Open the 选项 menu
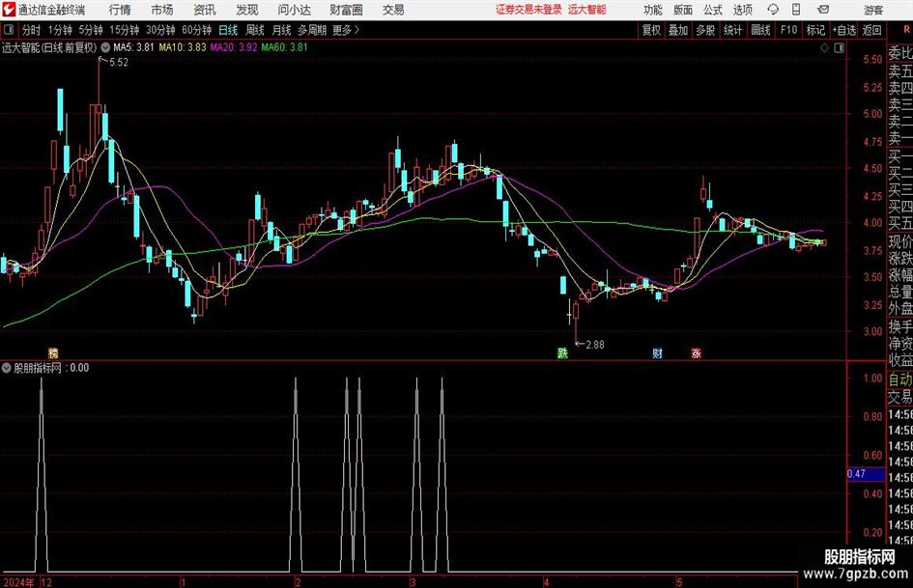The width and height of the screenshot is (913, 588). pyautogui.click(x=742, y=10)
